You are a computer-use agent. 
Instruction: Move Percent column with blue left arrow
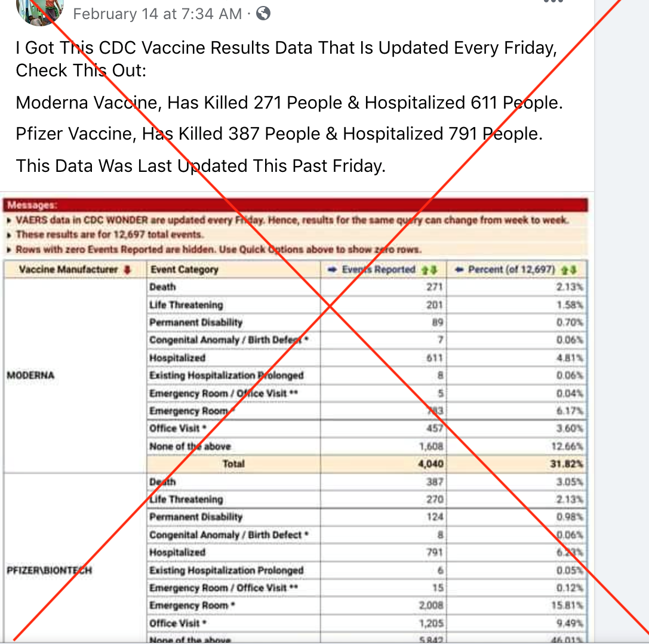459,270
